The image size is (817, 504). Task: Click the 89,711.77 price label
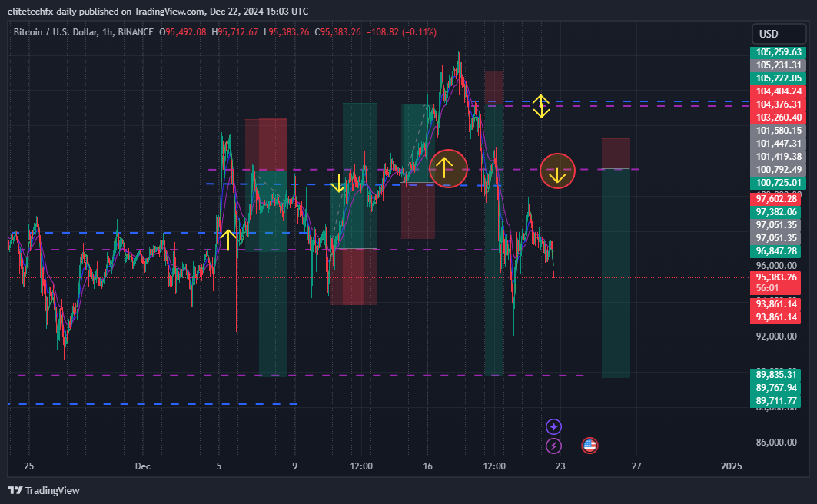click(x=775, y=401)
